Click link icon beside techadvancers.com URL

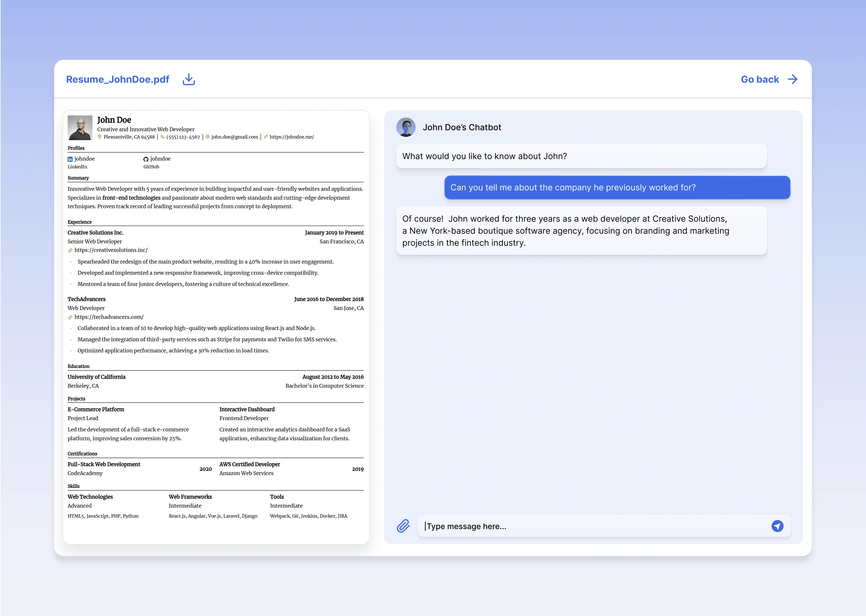point(70,317)
